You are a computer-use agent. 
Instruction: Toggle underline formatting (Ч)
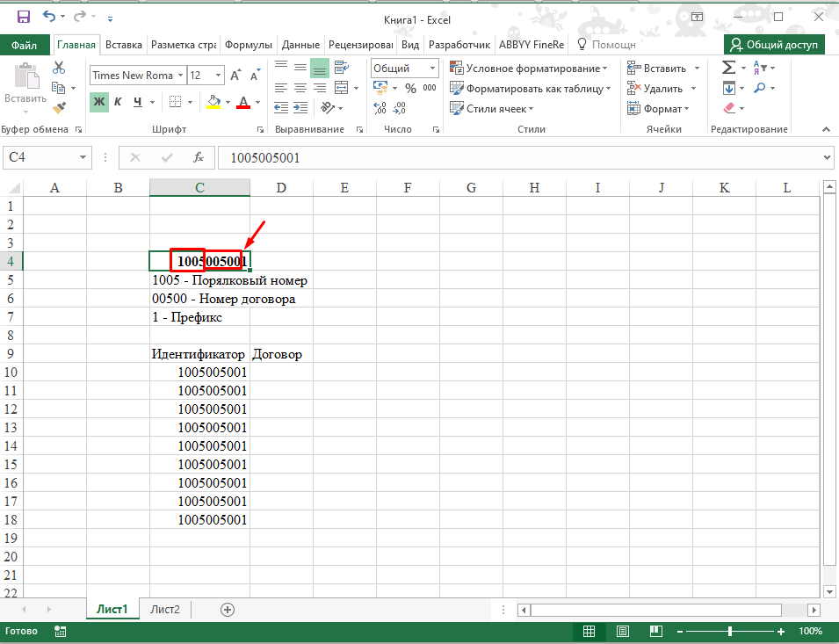click(138, 102)
